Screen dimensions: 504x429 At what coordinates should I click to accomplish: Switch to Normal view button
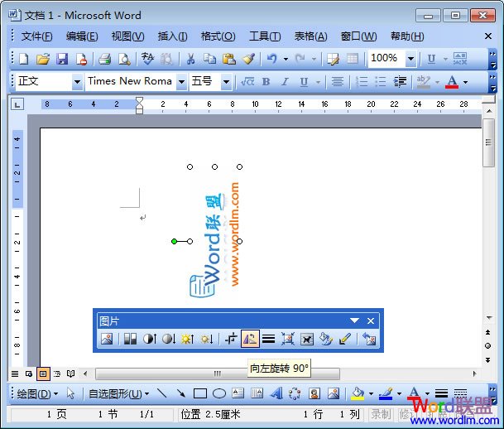[15, 374]
